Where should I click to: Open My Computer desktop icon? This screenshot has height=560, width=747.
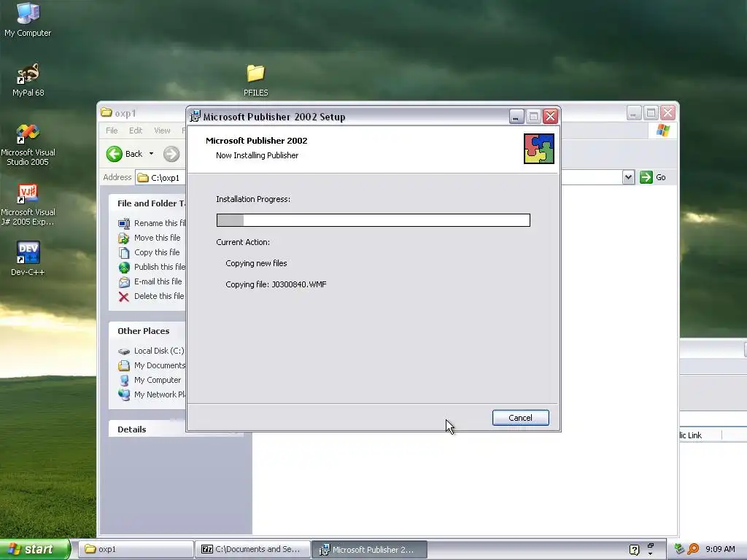[x=28, y=20]
